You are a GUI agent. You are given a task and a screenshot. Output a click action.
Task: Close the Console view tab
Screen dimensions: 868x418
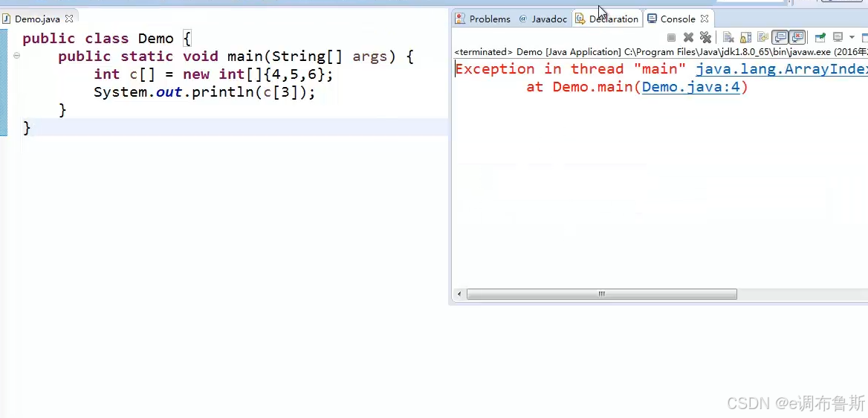point(705,19)
